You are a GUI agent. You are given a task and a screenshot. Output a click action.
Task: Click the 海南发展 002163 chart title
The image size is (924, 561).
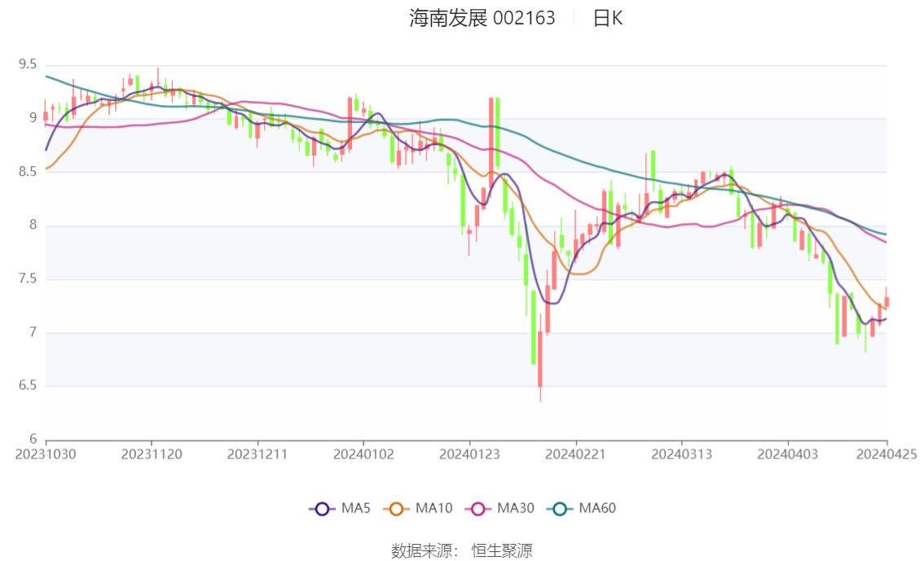click(x=482, y=18)
